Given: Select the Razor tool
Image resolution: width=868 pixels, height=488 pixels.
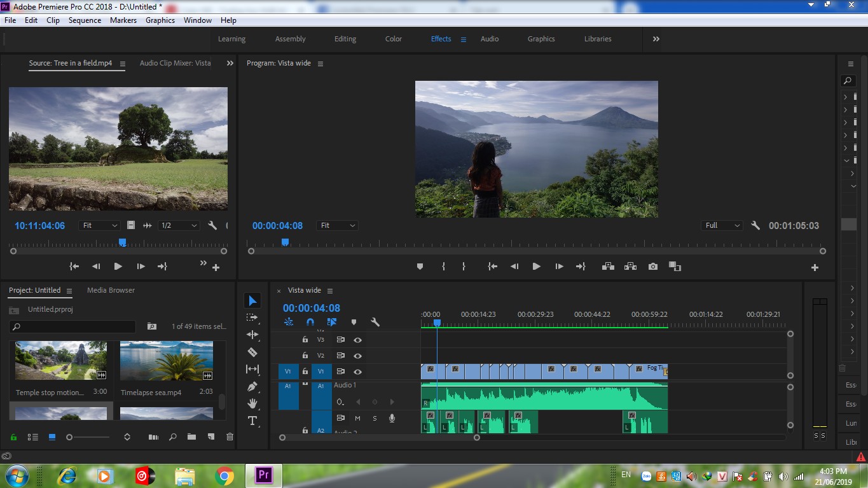Looking at the screenshot, I should click(252, 352).
